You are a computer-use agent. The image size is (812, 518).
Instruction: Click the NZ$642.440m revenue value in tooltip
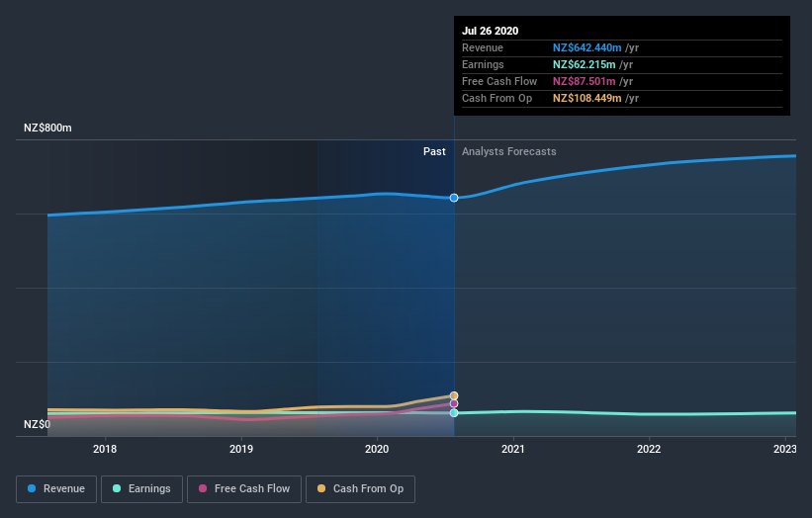tap(586, 47)
